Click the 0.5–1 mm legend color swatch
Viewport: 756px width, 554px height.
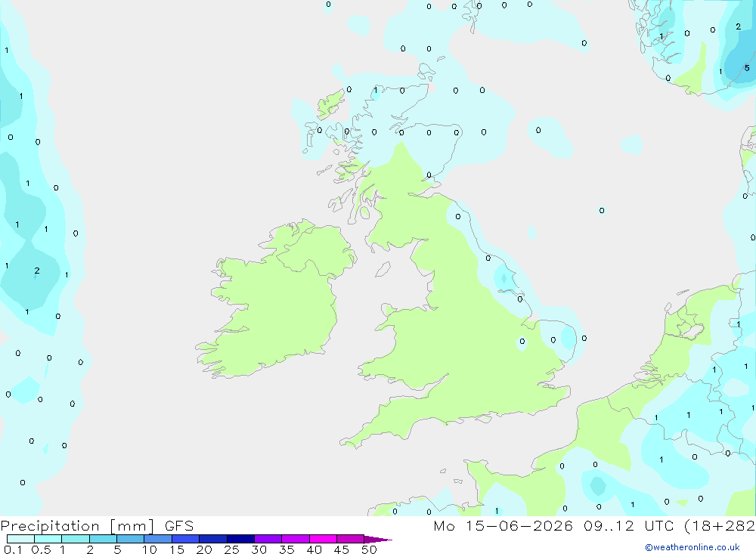tap(48, 539)
